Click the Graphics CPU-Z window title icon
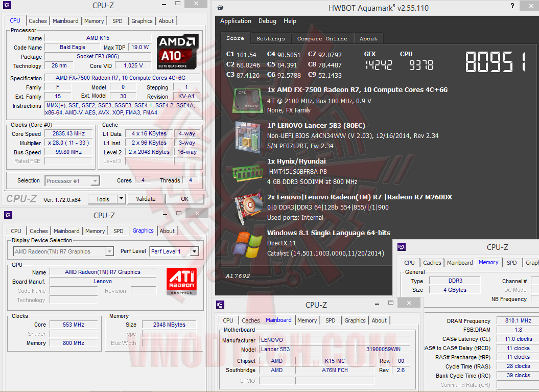Viewport: 539px width, 392px height. 8,215
